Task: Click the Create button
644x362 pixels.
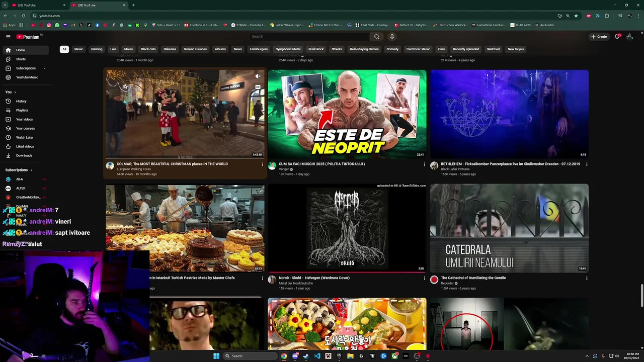Action: pos(599,37)
